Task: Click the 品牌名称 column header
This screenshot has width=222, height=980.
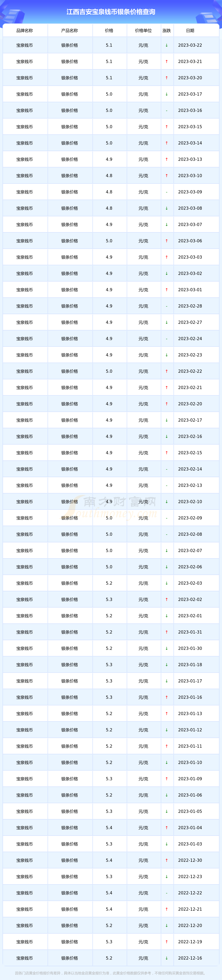Action: coord(25,30)
